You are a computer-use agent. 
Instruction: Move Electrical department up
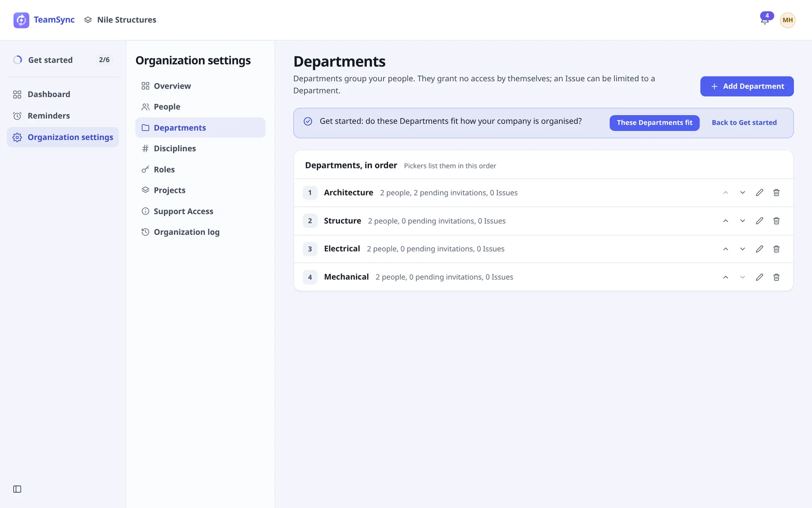726,249
